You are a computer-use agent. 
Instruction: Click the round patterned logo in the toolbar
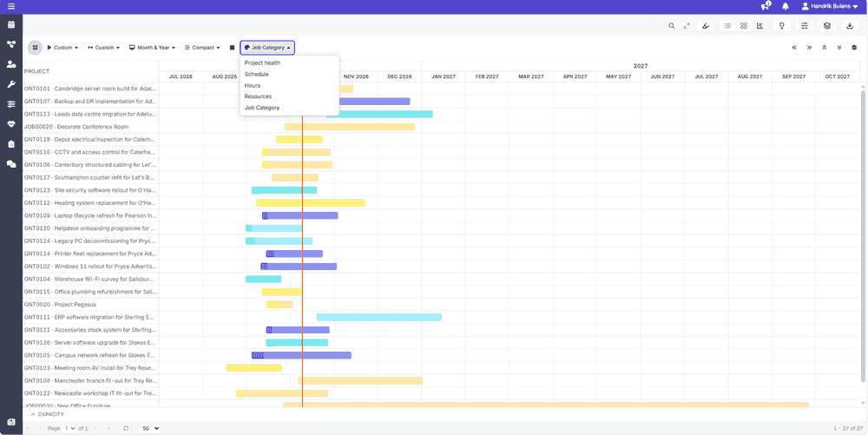35,48
